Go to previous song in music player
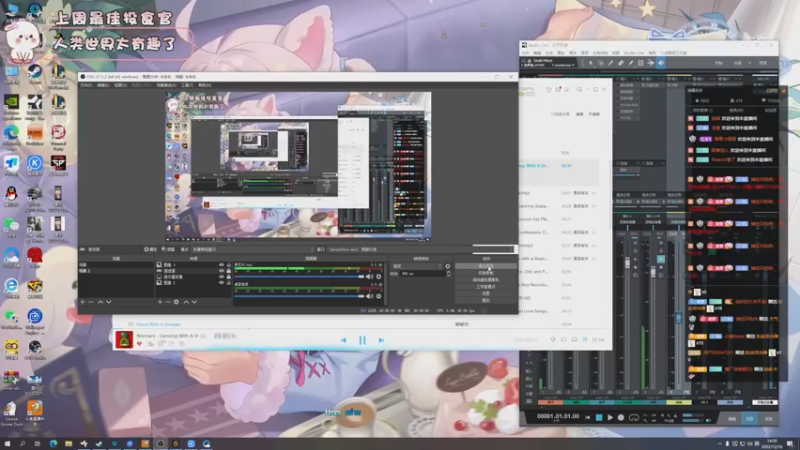This screenshot has height=450, width=800. (343, 340)
